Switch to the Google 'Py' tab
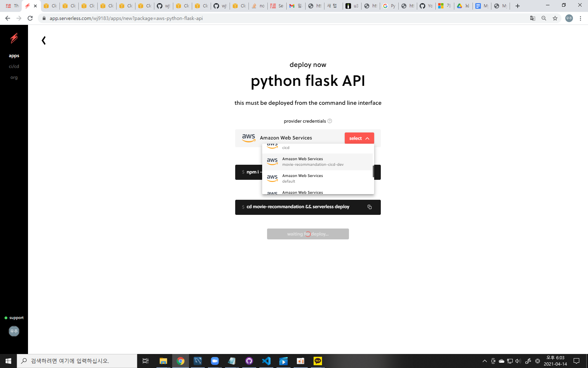Image resolution: width=588 pixels, height=368 pixels. coord(389,6)
